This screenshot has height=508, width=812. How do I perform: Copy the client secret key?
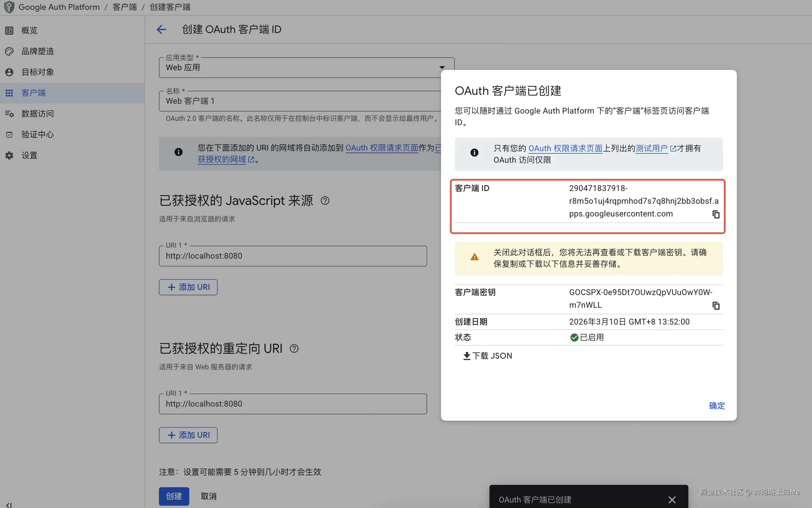point(715,305)
